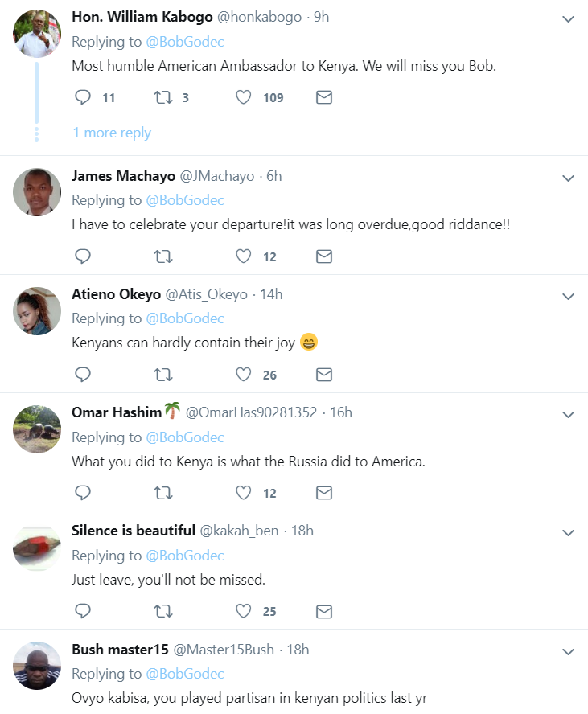Toggle retweet on Atieno Okeyo's tweet
This screenshot has width=588, height=714.
pyautogui.click(x=163, y=375)
